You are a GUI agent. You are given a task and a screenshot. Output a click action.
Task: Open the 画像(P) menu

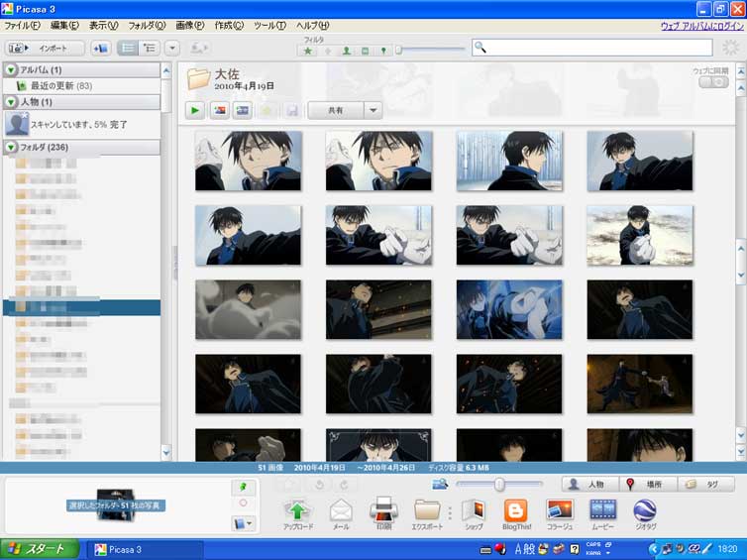190,26
